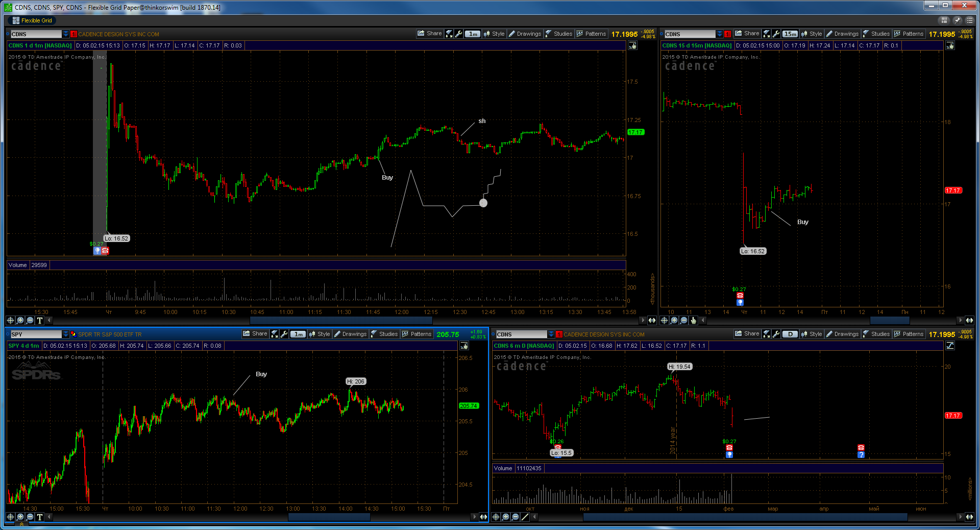
Task: Click wrench settings icon in SPY chart
Action: 284,334
